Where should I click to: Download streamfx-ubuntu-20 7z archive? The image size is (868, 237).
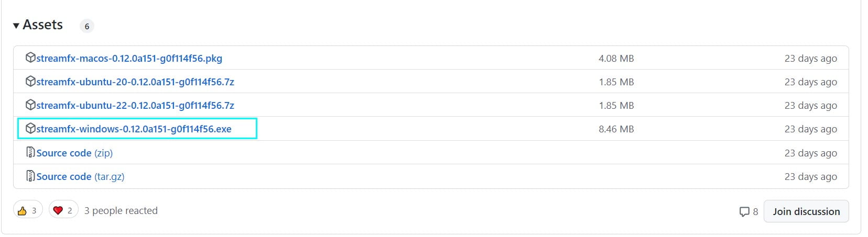tap(135, 82)
